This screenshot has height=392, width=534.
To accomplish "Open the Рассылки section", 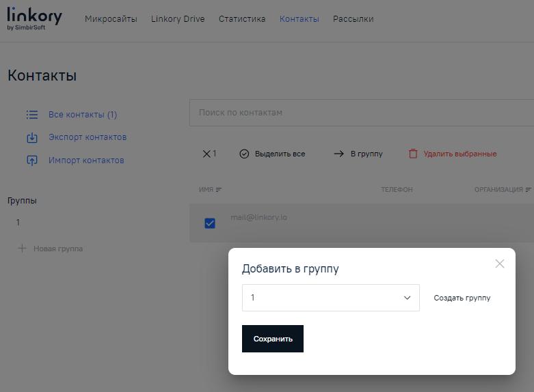I will click(353, 19).
